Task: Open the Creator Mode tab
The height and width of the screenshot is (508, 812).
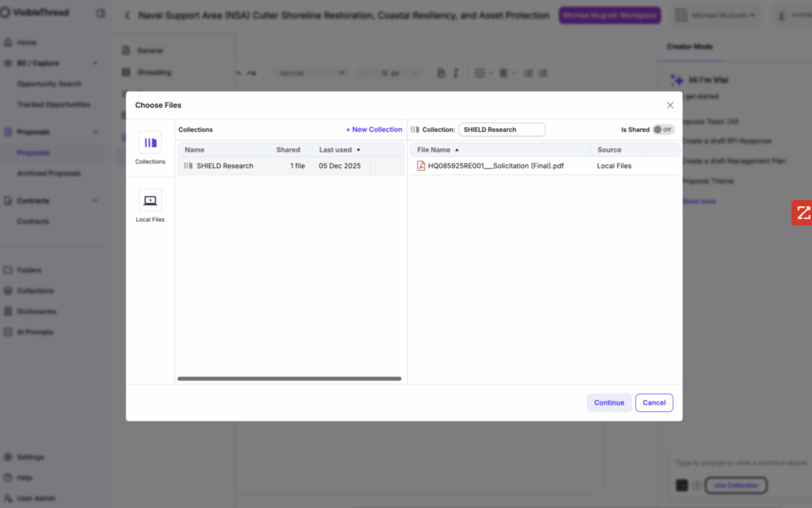Action: tap(689, 47)
